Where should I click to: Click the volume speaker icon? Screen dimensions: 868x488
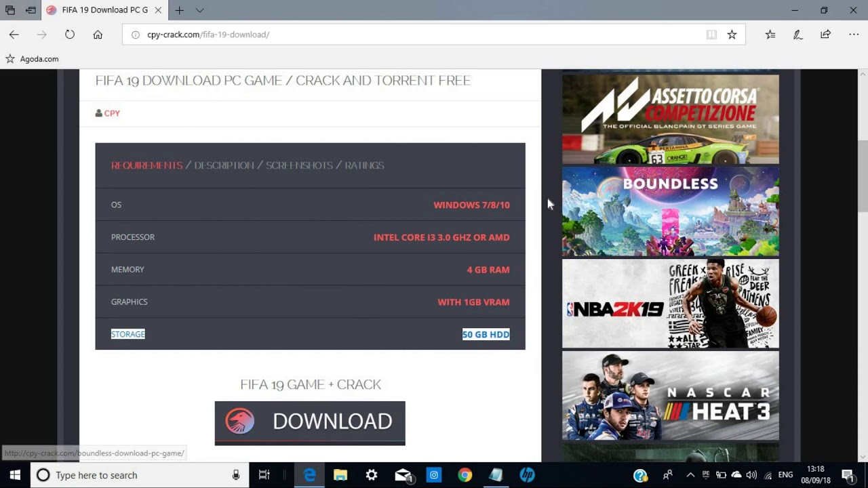coord(751,475)
